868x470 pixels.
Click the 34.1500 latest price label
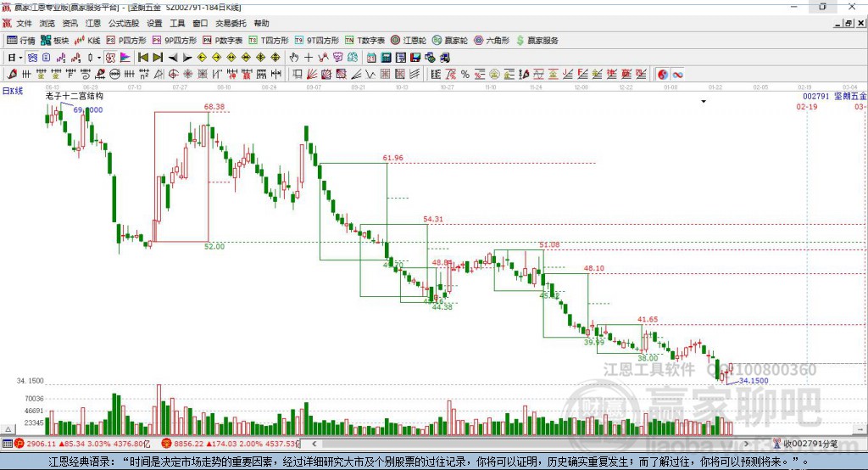[x=754, y=381]
